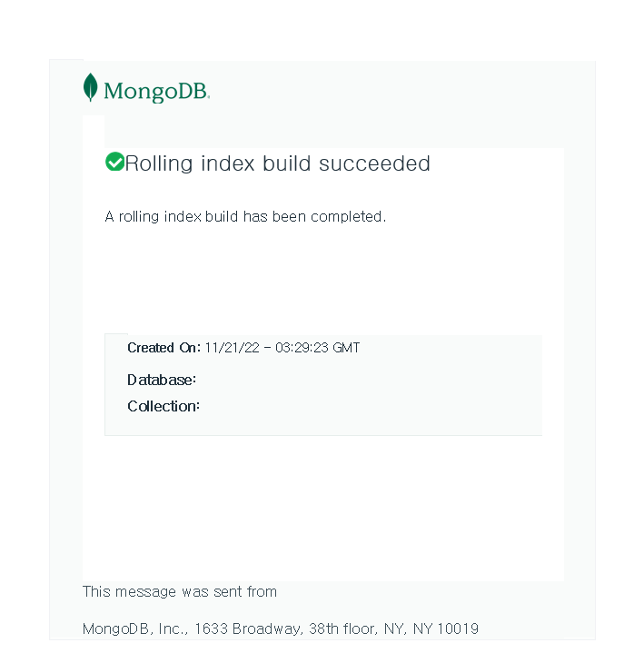Click "1633 Broadway" in the address
Screen dimensions: 644x663
pyautogui.click(x=249, y=628)
